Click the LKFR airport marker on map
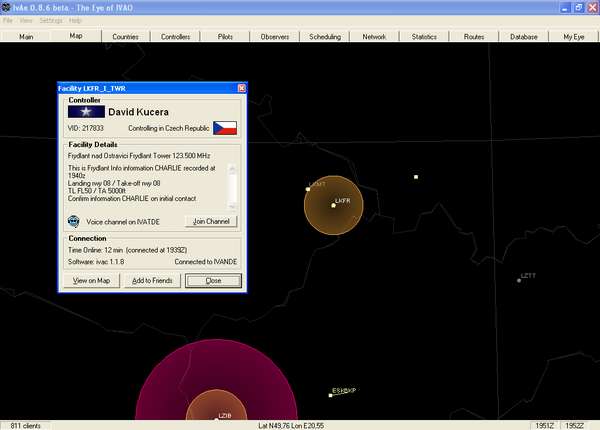This screenshot has height=430, width=600. tap(333, 205)
